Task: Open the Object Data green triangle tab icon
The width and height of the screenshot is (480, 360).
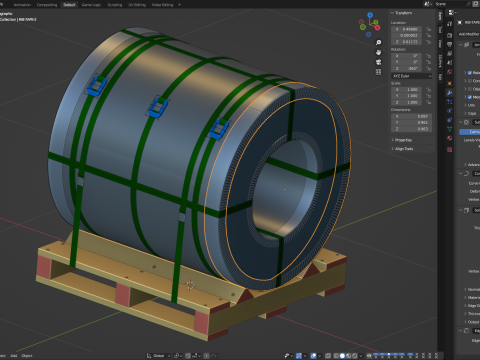Action: click(x=450, y=129)
